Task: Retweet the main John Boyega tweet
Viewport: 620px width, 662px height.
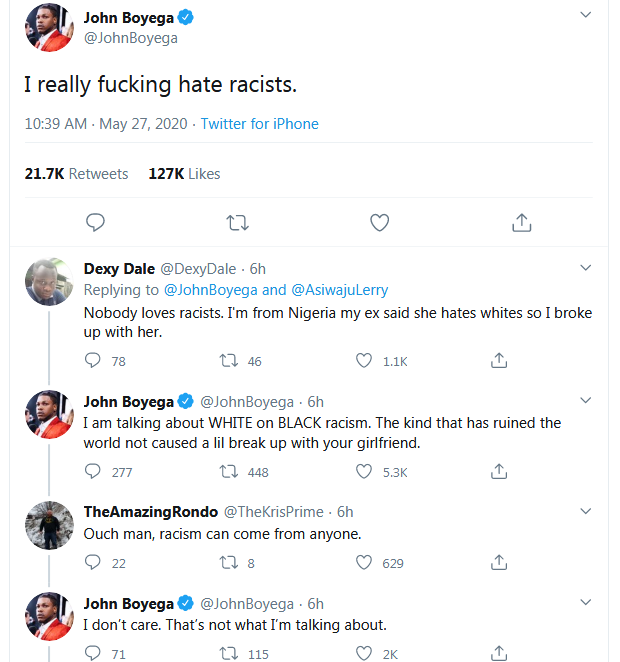Action: (237, 222)
